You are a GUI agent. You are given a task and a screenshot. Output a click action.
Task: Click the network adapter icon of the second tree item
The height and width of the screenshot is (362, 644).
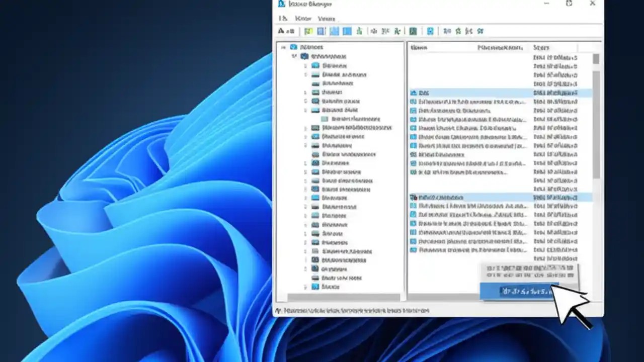[304, 56]
